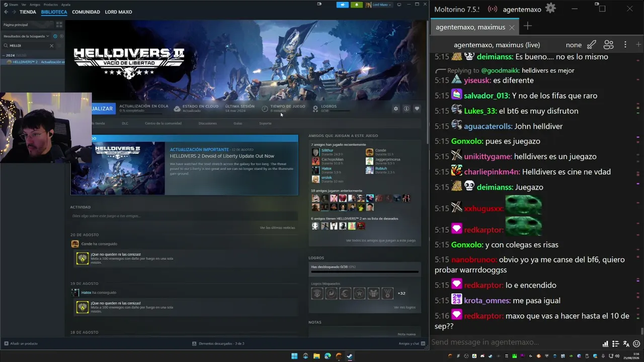Switch library to grid collections view
The width and height of the screenshot is (644, 362).
click(59, 25)
